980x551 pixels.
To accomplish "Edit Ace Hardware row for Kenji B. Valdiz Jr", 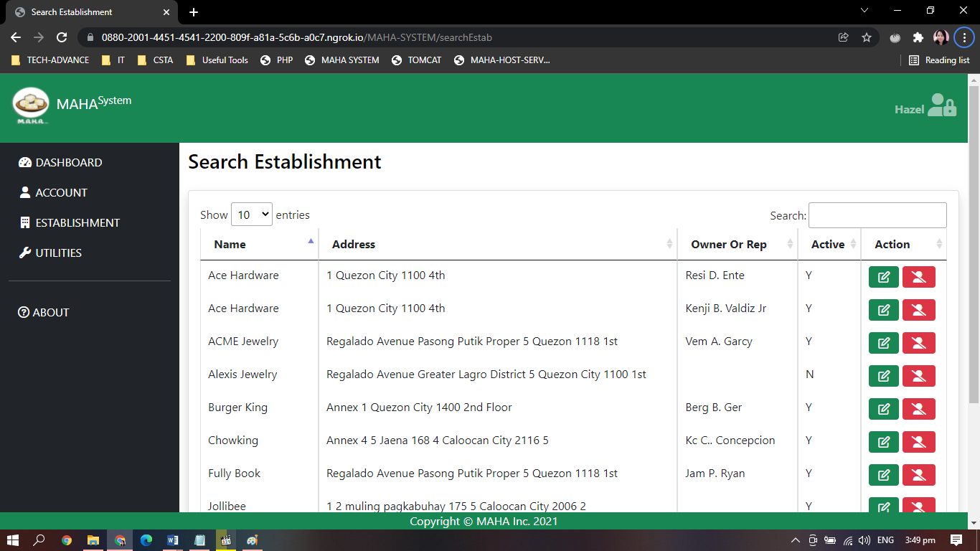I will (884, 310).
